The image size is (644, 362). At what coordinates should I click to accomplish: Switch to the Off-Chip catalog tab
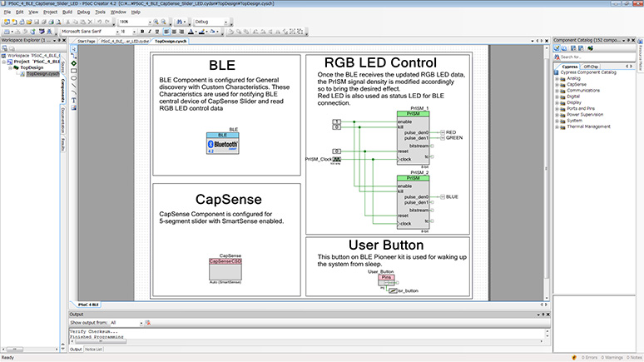coord(590,66)
